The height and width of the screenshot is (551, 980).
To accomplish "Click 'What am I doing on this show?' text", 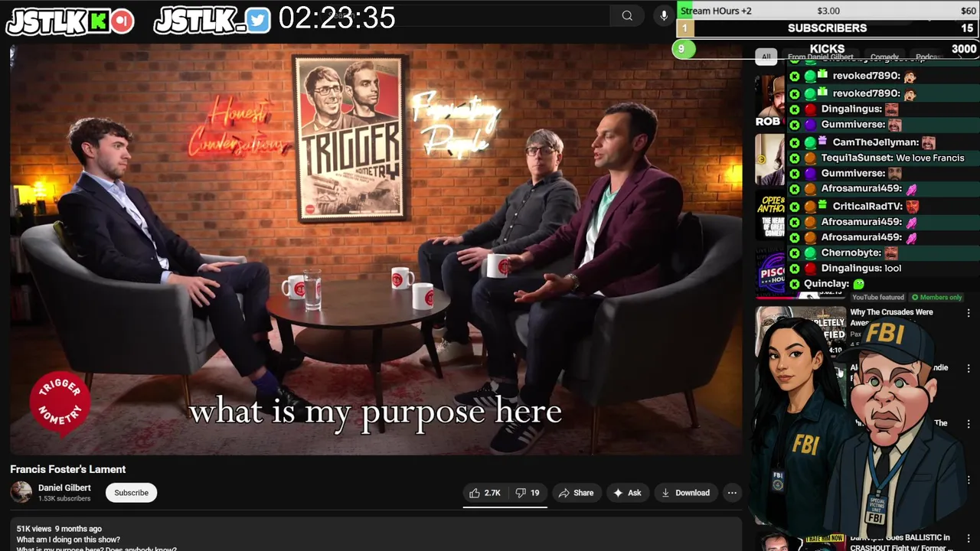I will coord(68,540).
